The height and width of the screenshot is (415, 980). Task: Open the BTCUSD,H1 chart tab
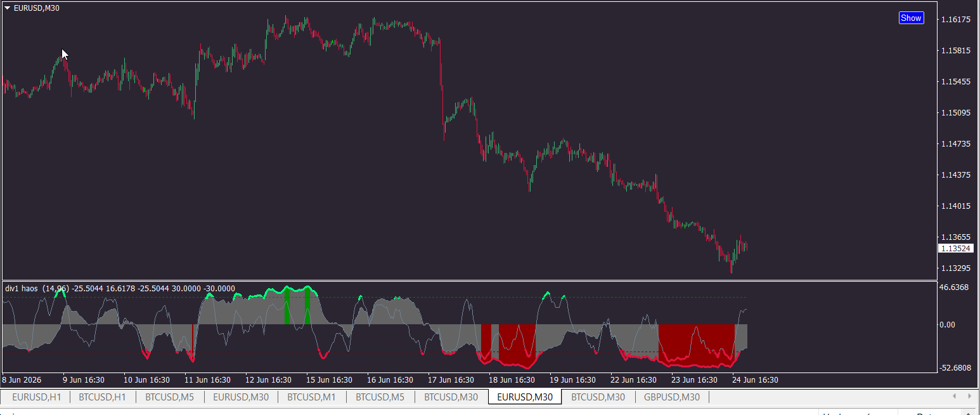[x=102, y=397]
